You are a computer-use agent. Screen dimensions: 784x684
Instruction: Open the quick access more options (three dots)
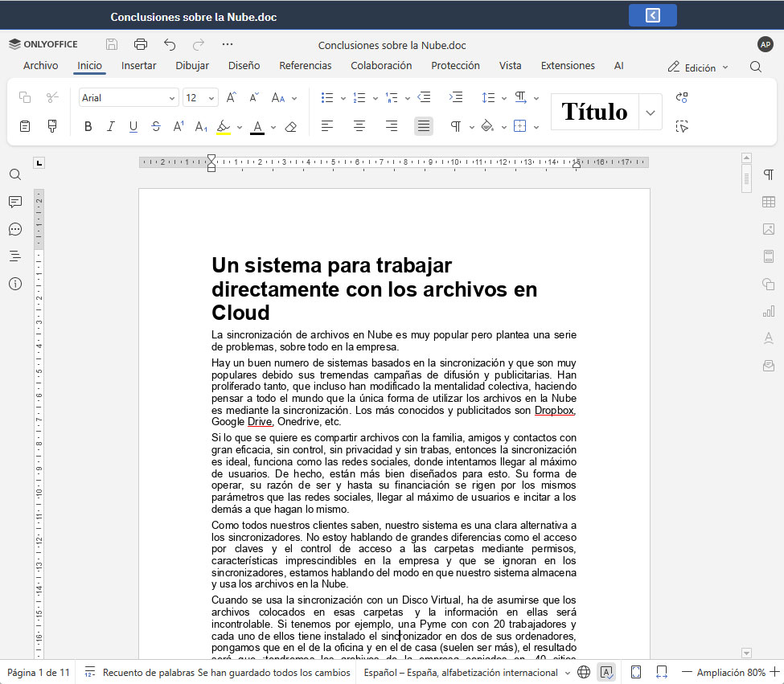[228, 44]
